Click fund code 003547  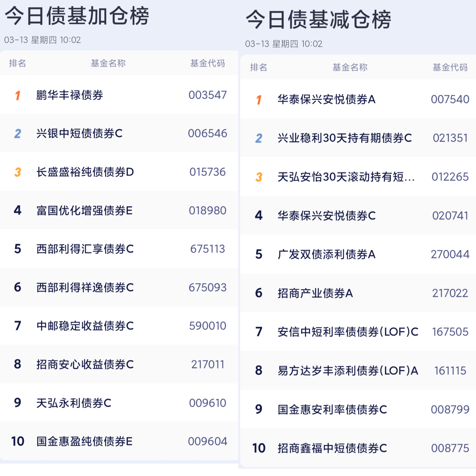207,95
